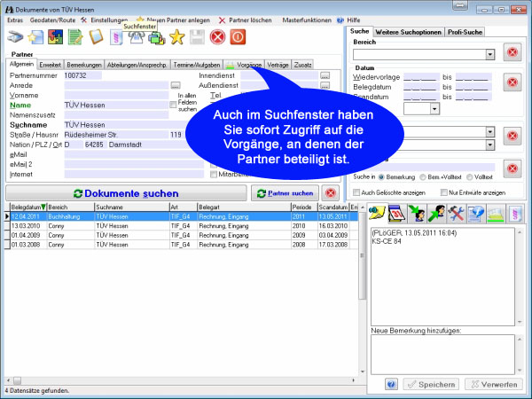Enable 'Nur Entwürfe anzeigen' checkbox
The height and width of the screenshot is (399, 532).
pos(444,192)
